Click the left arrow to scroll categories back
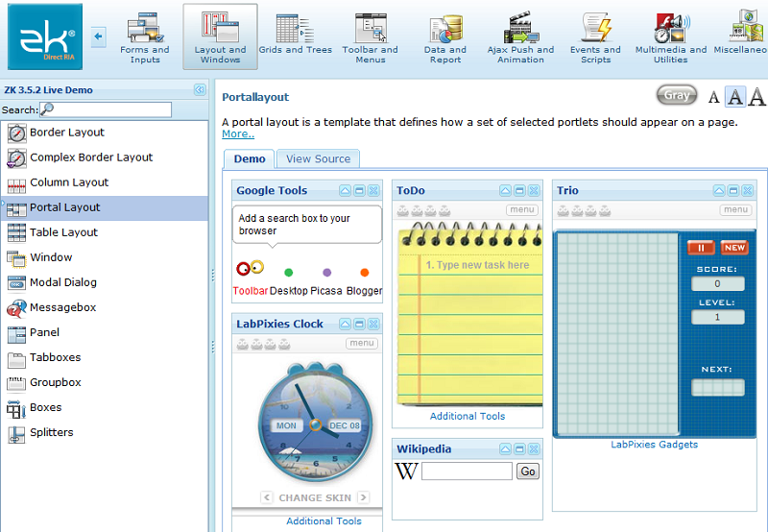Screen dimensions: 768x532 [99, 36]
